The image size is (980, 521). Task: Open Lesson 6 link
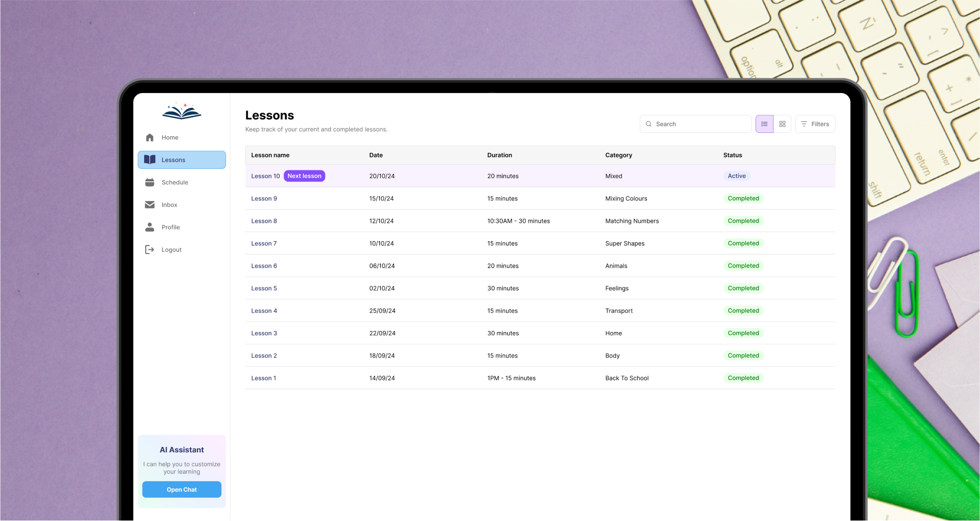click(264, 266)
